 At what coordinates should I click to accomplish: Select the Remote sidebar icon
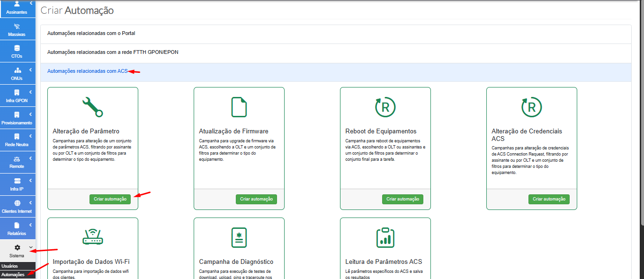point(18,159)
